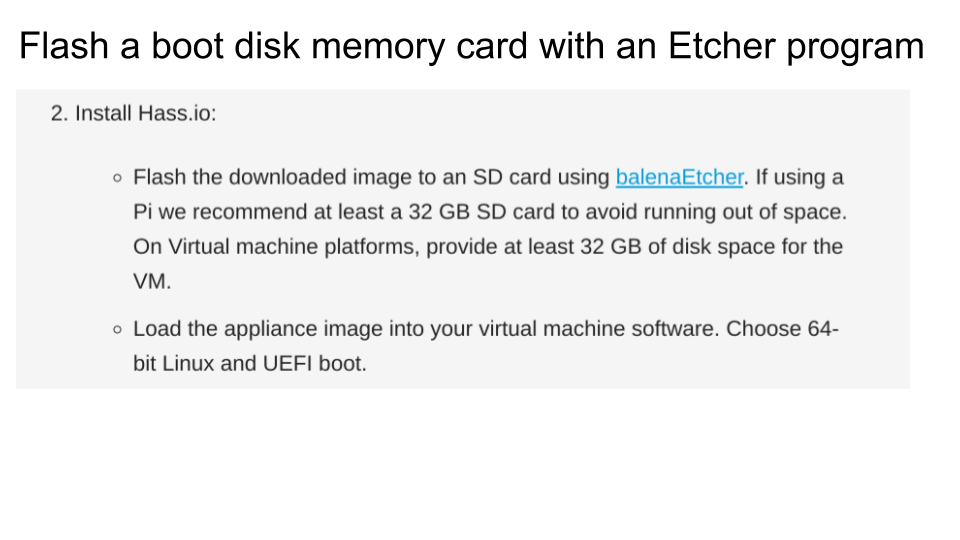
Task: Open the balenaEtcher hyperlink
Action: [679, 177]
